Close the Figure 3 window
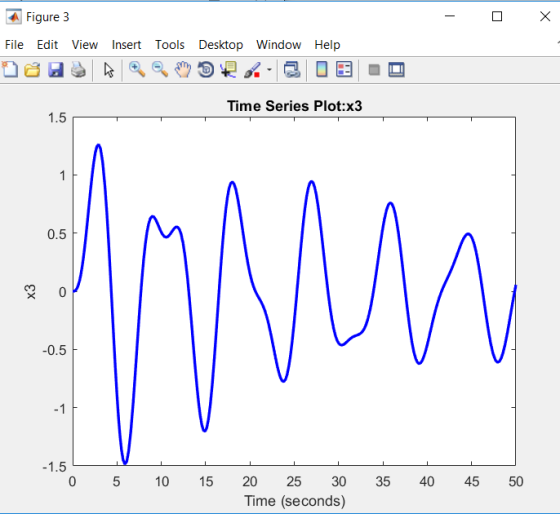Image resolution: width=560 pixels, height=514 pixels. click(545, 16)
